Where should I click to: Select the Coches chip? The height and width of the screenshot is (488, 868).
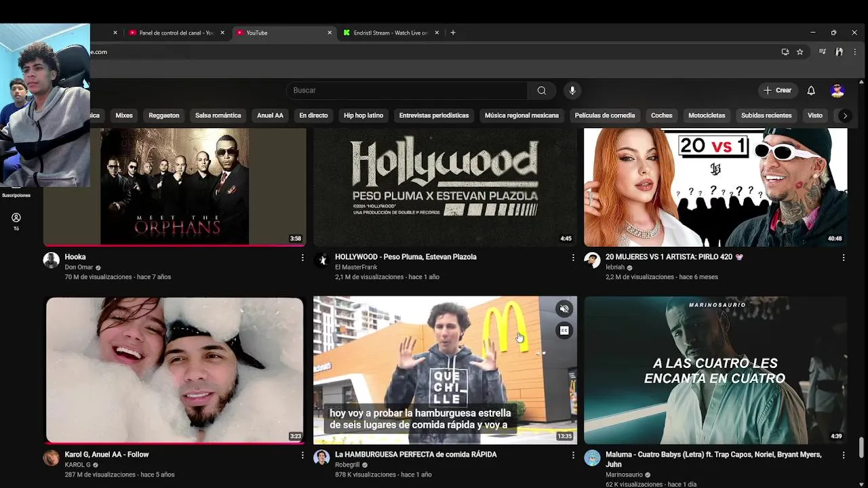(x=662, y=115)
